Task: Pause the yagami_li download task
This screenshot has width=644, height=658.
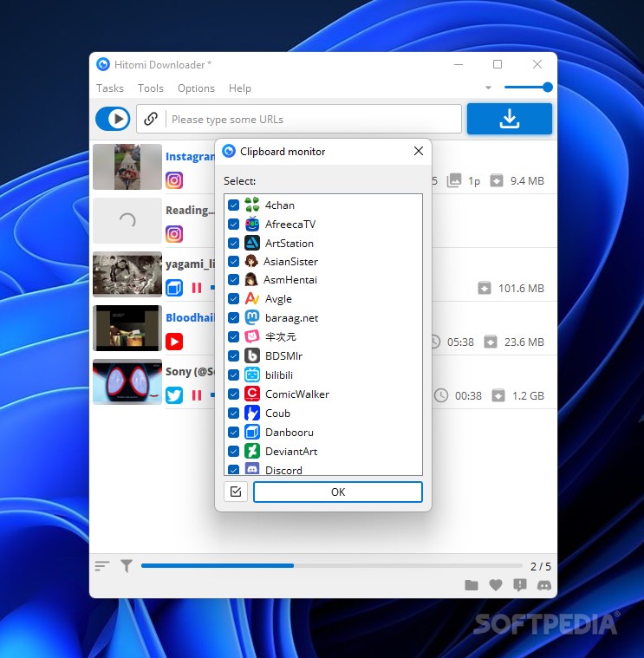Action: tap(197, 288)
